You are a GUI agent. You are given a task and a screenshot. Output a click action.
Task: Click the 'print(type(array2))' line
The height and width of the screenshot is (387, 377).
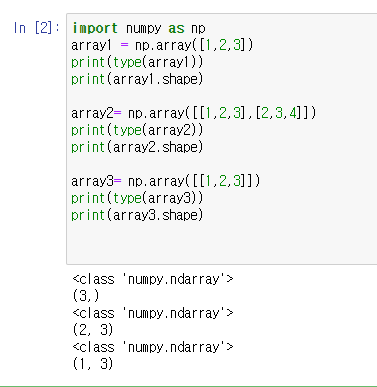(x=137, y=130)
